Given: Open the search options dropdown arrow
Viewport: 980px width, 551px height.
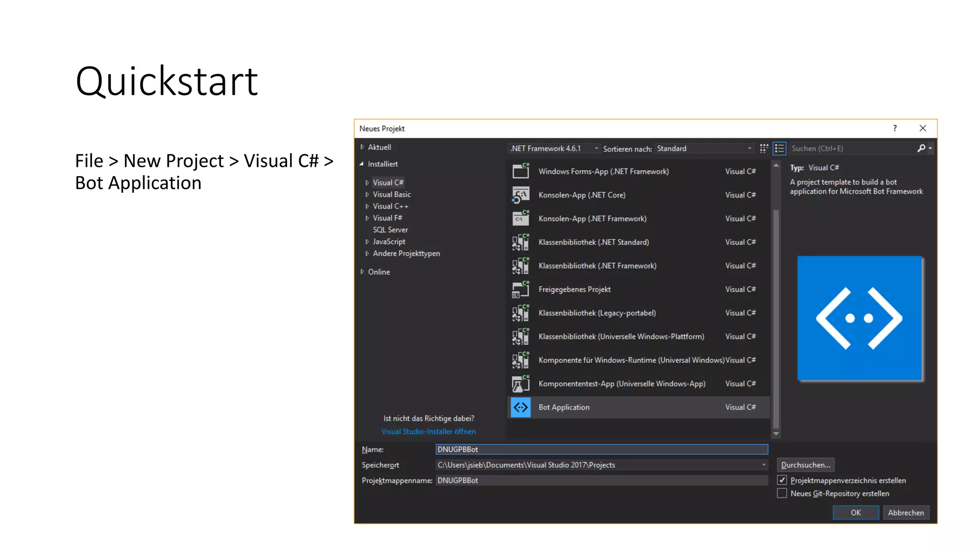Looking at the screenshot, I should [930, 148].
